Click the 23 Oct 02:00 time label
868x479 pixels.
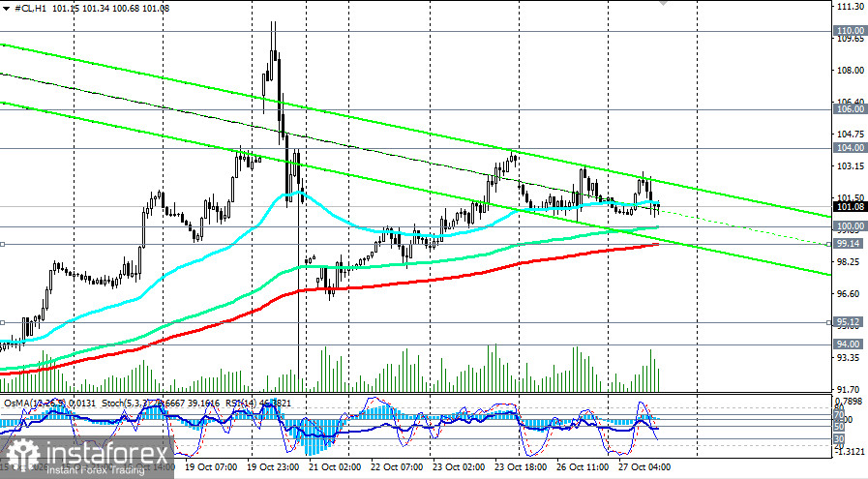point(459,466)
